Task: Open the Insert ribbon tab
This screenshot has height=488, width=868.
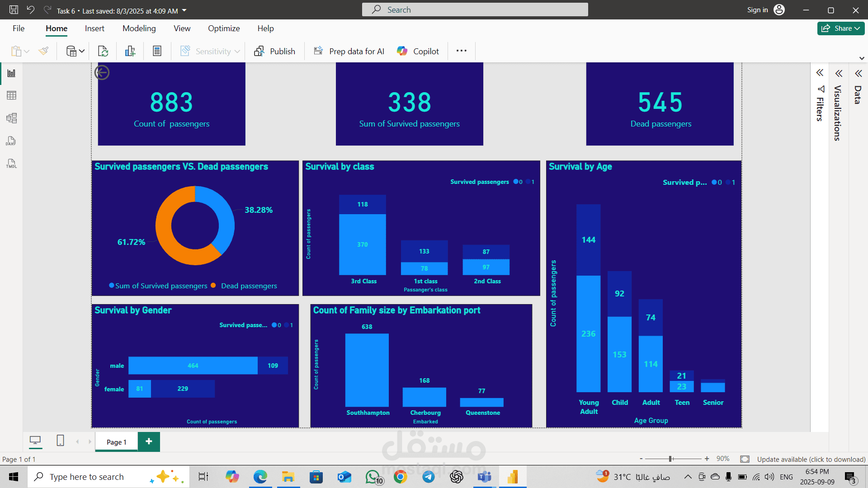Action: point(94,28)
